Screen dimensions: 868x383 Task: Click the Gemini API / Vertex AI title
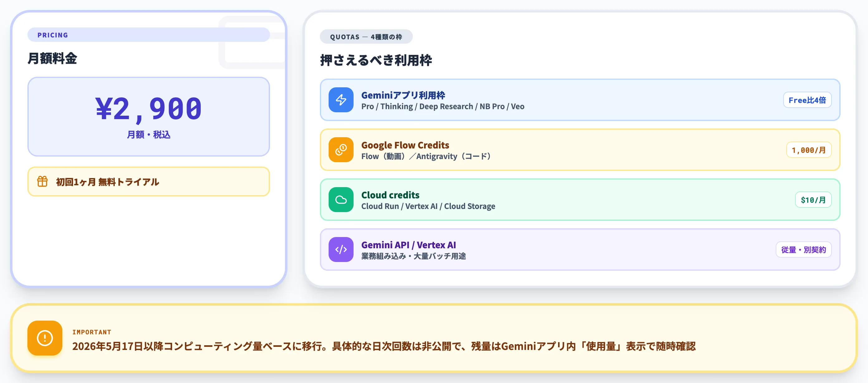coord(408,245)
